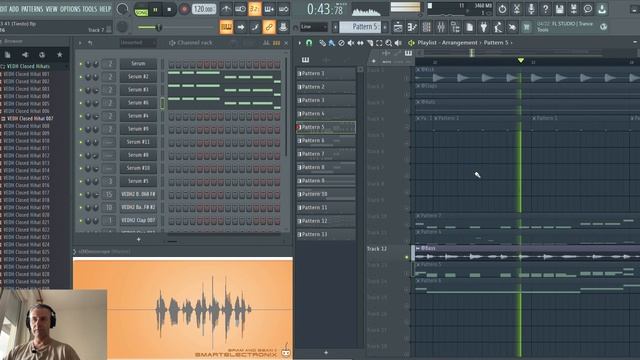Arm the record button
The image size is (640, 360).
(184, 9)
